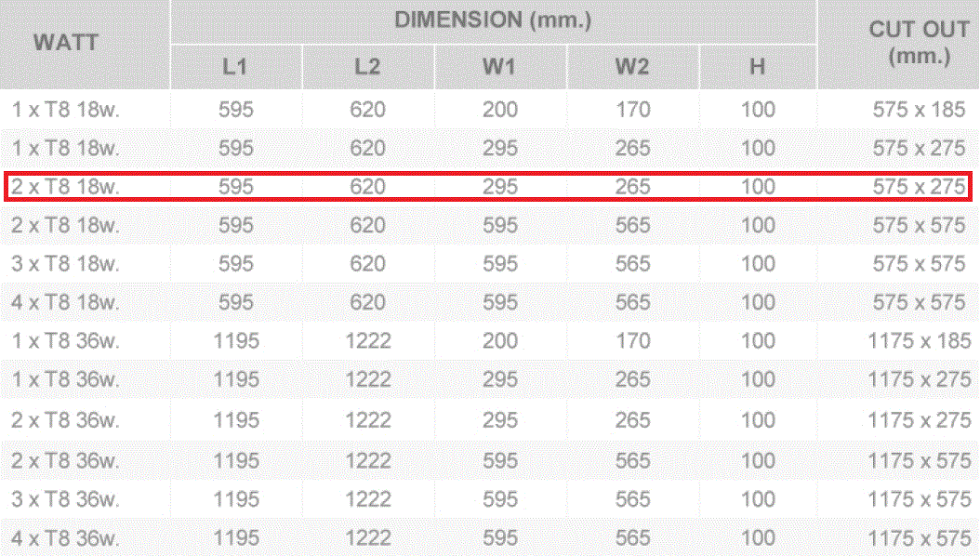Click the W1 value 295 in highlighted row
980x556 pixels.
499,187
